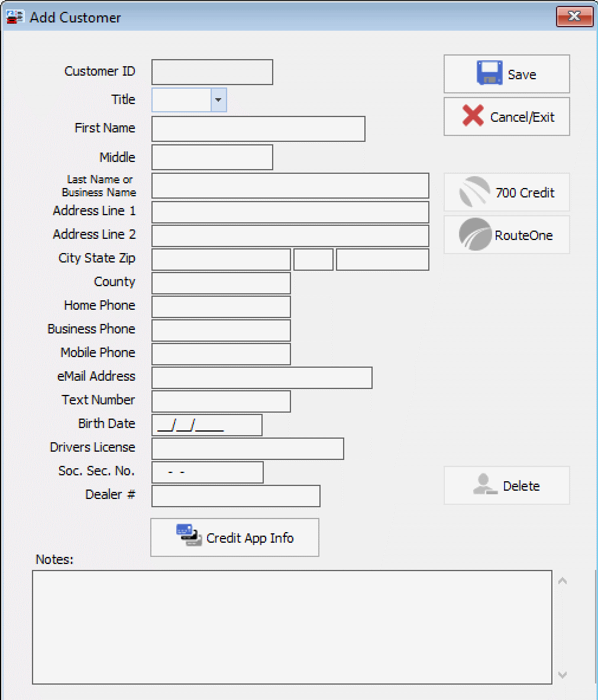Select the Last Name or Business Name field
The height and width of the screenshot is (700, 598).
coord(290,186)
